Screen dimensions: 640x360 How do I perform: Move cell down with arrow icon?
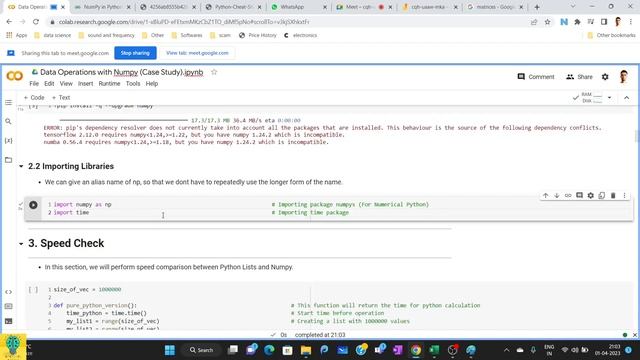click(x=556, y=196)
